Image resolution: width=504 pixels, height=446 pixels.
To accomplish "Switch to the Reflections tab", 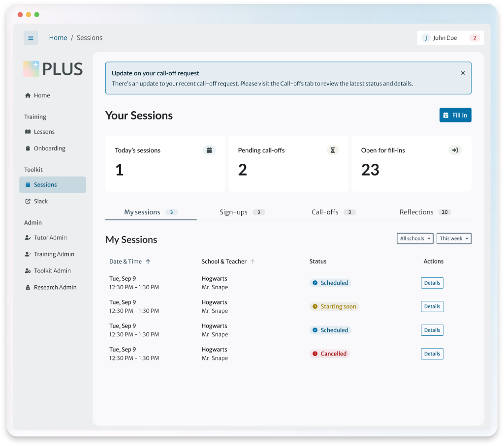I will click(x=425, y=212).
